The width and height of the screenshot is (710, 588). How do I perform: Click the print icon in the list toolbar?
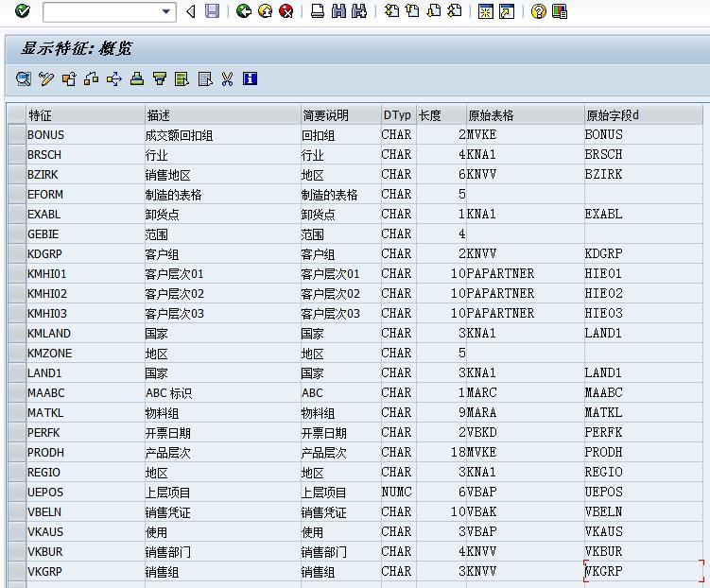[137, 79]
